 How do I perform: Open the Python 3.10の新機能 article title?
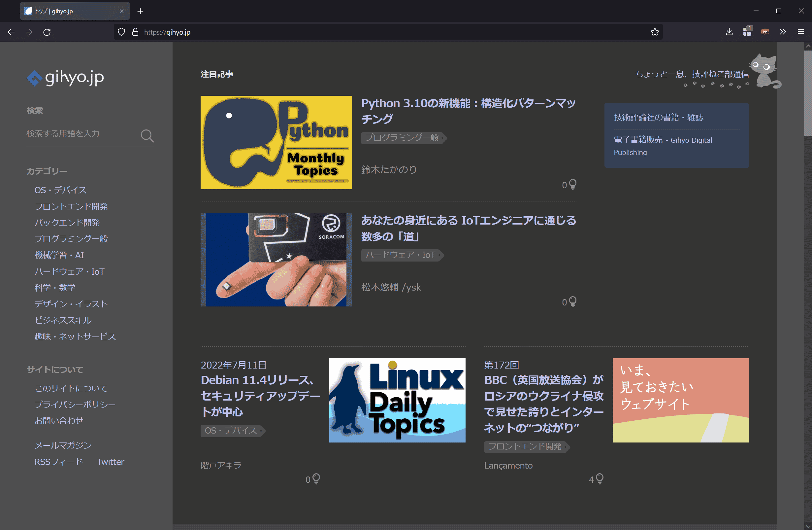point(468,111)
